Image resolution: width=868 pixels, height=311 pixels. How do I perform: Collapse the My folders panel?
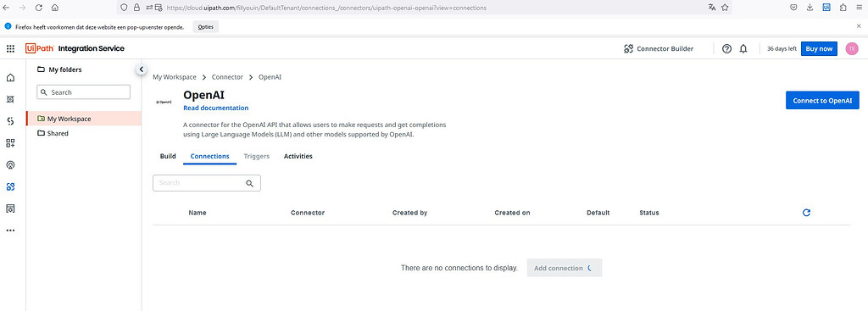click(x=141, y=69)
